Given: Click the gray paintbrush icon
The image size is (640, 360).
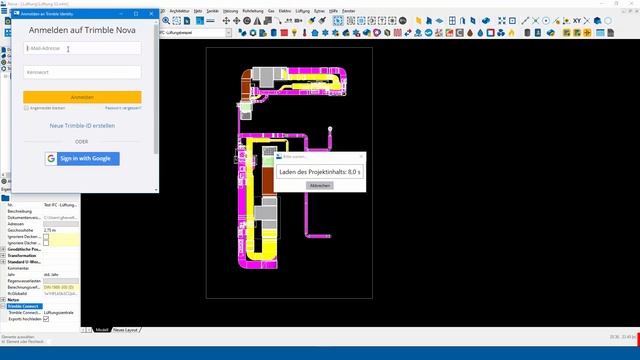Looking at the screenshot, I should [322, 20].
